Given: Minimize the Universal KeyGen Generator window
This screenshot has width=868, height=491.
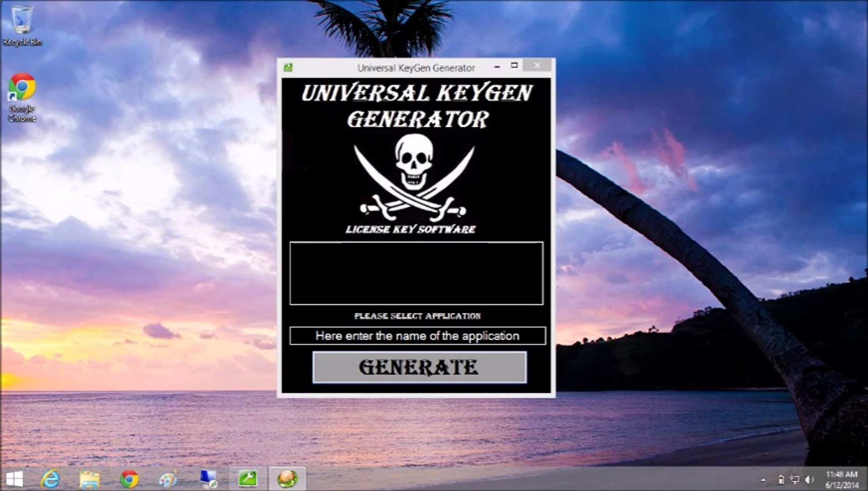Looking at the screenshot, I should coord(497,66).
